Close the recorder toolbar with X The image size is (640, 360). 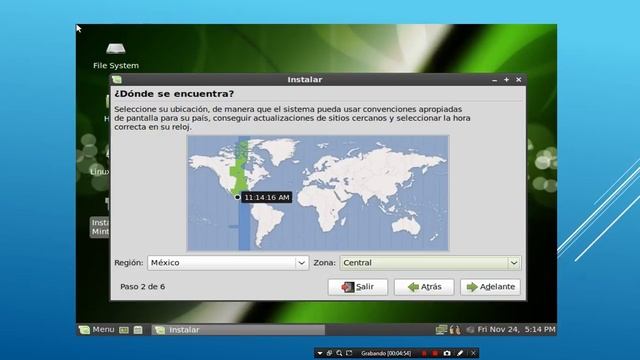coord(473,353)
